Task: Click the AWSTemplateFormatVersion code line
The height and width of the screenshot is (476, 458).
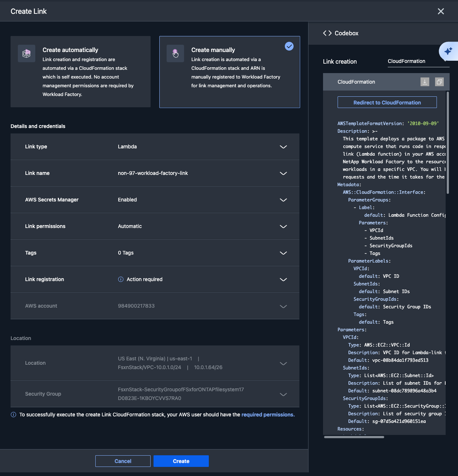Action: coord(388,123)
